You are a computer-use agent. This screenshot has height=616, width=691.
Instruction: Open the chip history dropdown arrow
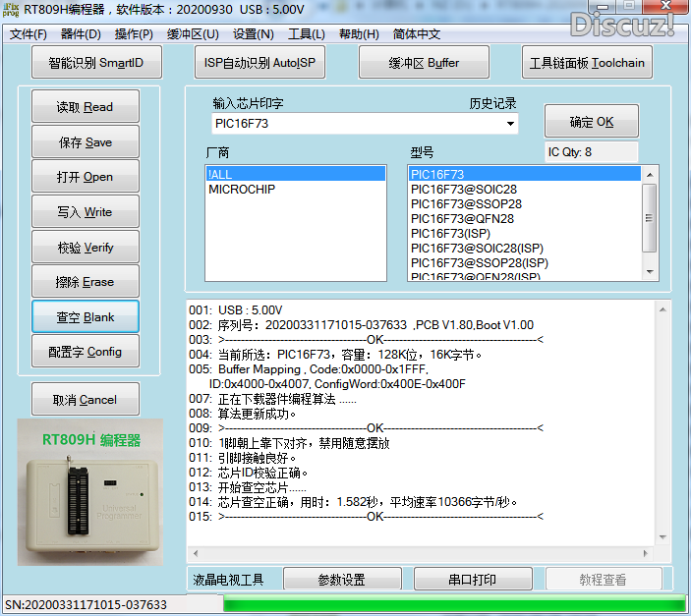[509, 124]
